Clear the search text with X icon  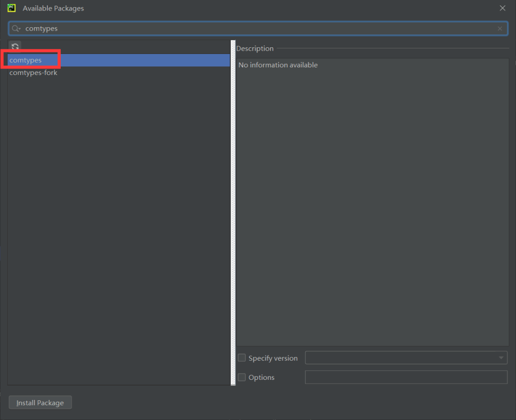(x=500, y=29)
